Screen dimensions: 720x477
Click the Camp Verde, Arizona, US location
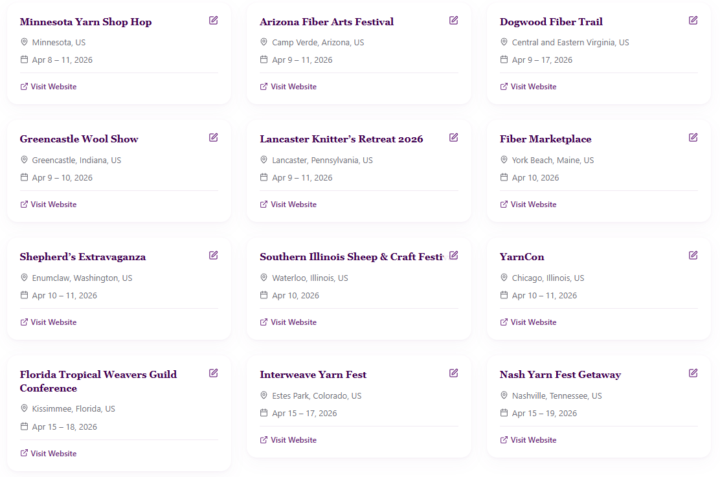[x=318, y=42]
